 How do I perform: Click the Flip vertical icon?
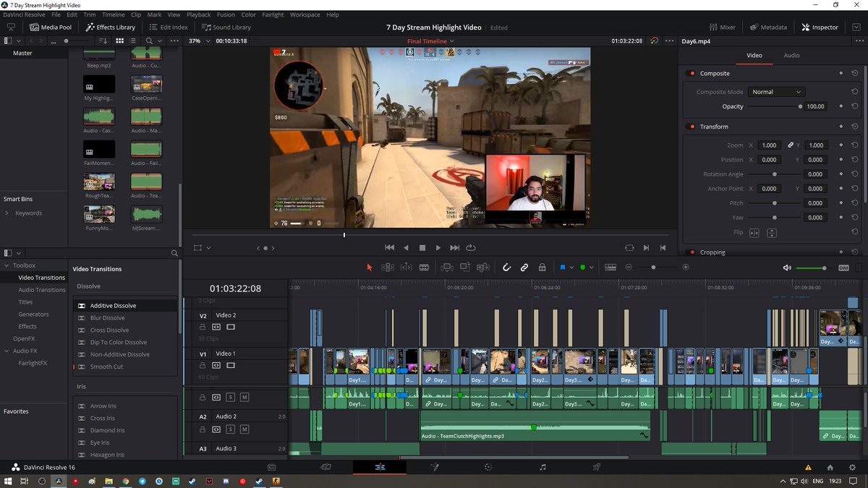pos(772,233)
